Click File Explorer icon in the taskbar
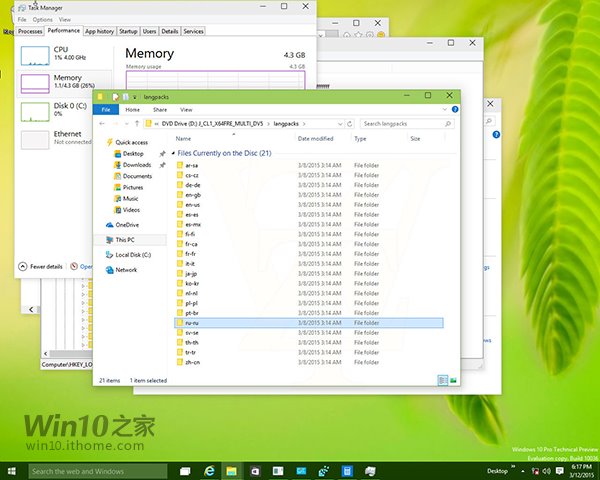The image size is (600, 480). [231, 471]
